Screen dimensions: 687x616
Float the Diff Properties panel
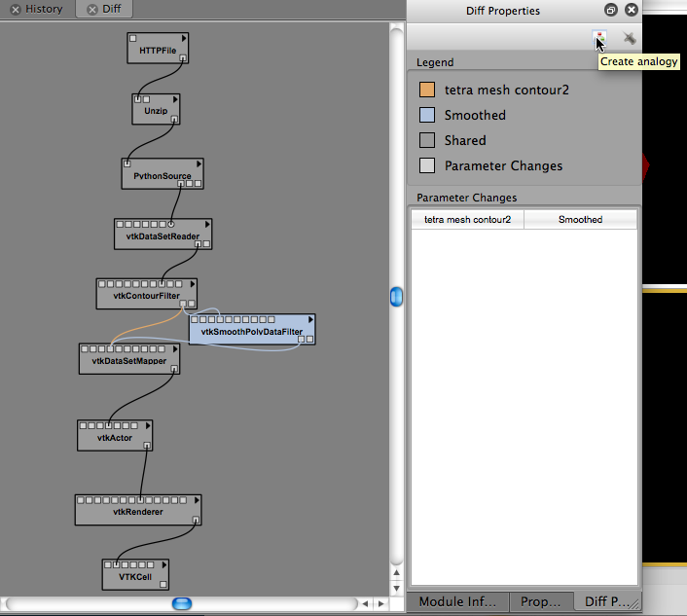[x=610, y=10]
